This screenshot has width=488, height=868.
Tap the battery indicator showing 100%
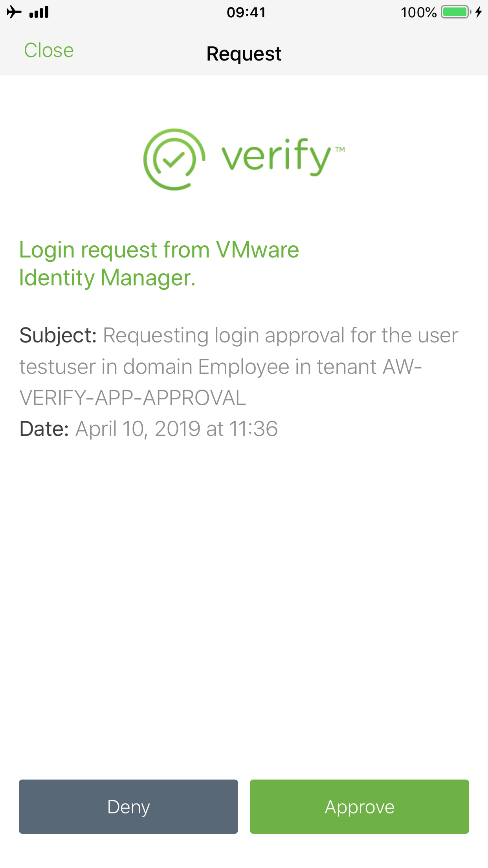click(455, 12)
